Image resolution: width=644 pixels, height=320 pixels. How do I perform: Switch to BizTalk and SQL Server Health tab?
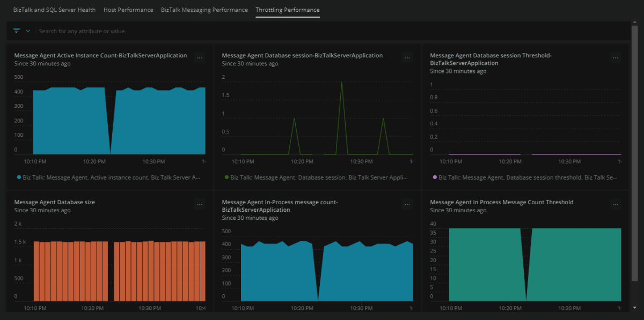tap(54, 10)
